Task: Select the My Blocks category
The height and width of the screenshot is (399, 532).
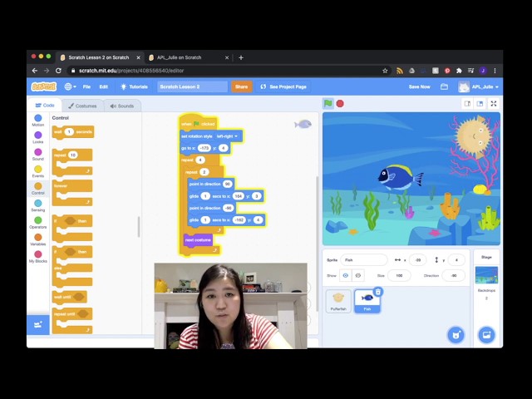Action: (x=38, y=257)
